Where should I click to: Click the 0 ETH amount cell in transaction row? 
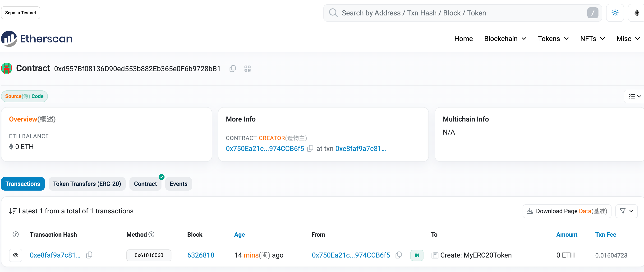coord(565,255)
